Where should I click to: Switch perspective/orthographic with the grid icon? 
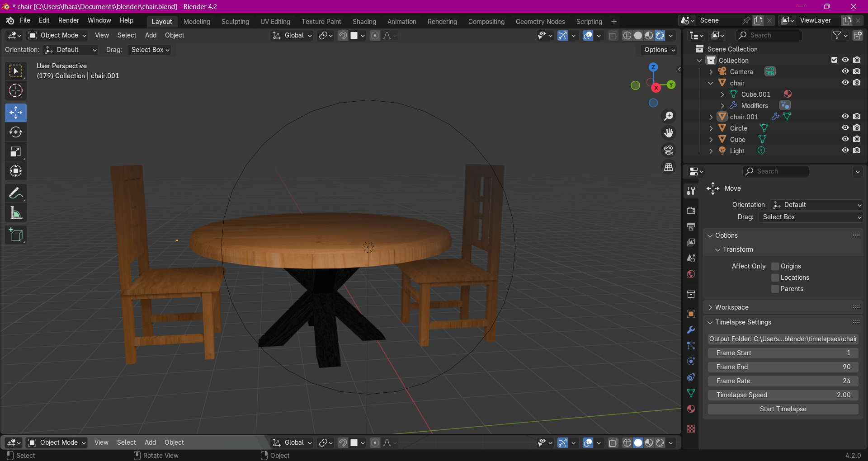pos(669,167)
